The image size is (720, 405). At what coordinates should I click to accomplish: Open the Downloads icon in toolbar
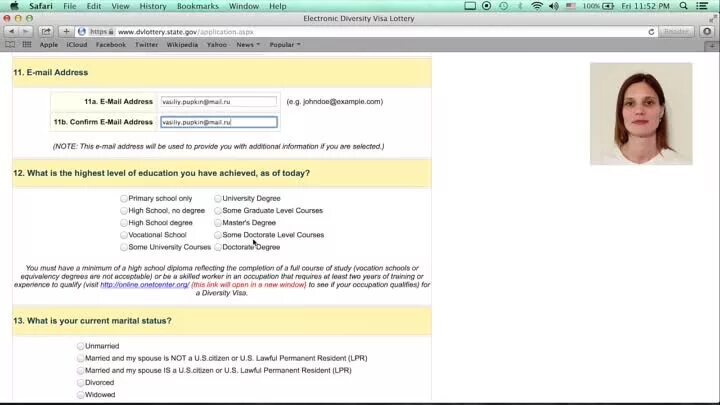tap(707, 31)
